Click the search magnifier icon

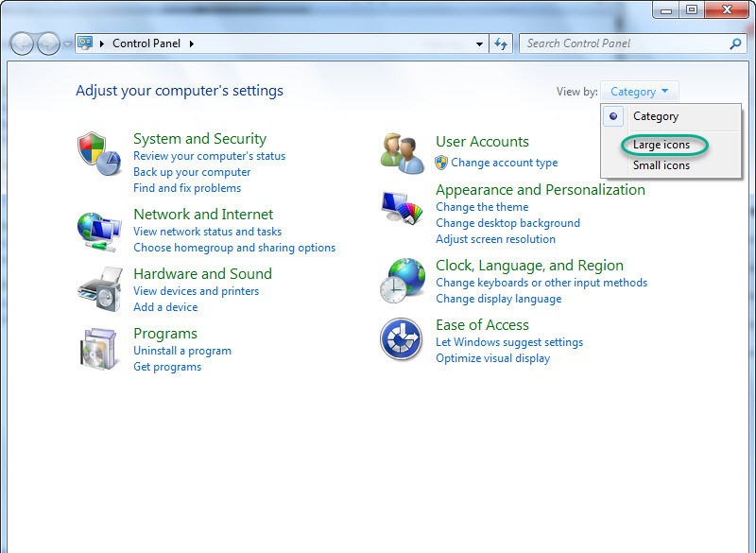tap(735, 43)
